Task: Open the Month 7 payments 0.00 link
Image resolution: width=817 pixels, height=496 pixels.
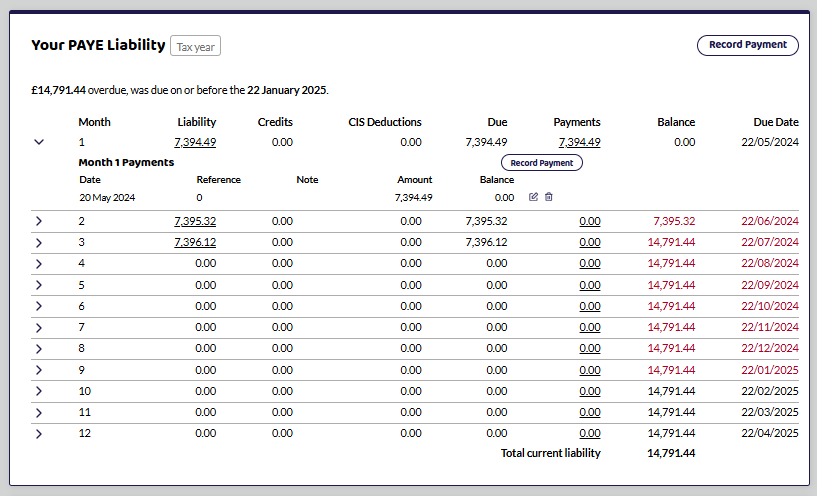Action: click(590, 327)
